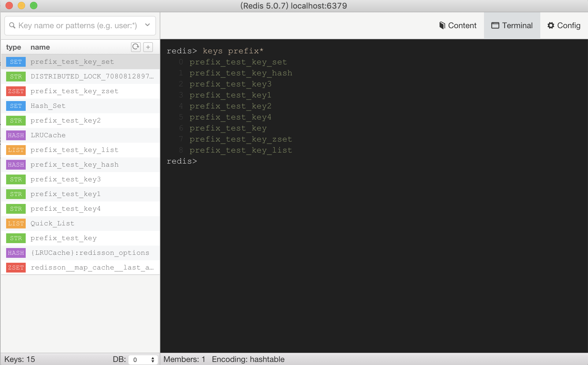Select key prefix_test_key1 in sidebar
Viewport: 588px width, 365px height.
tap(80, 194)
